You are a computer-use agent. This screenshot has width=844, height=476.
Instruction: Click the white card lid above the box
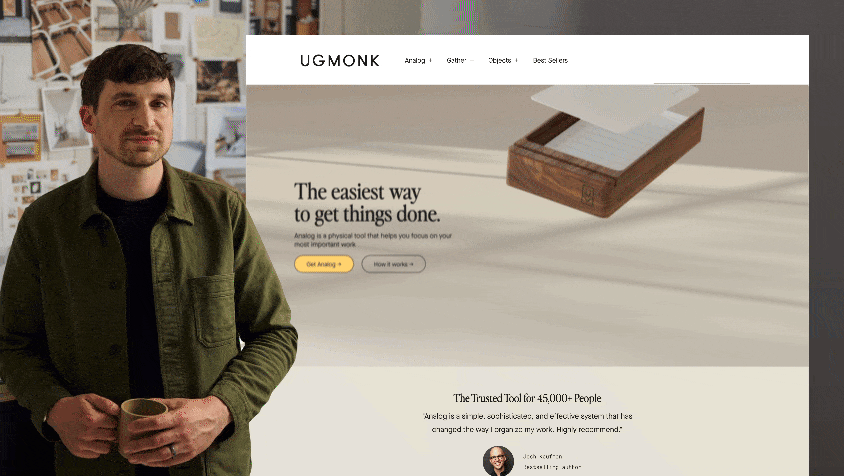(x=615, y=107)
